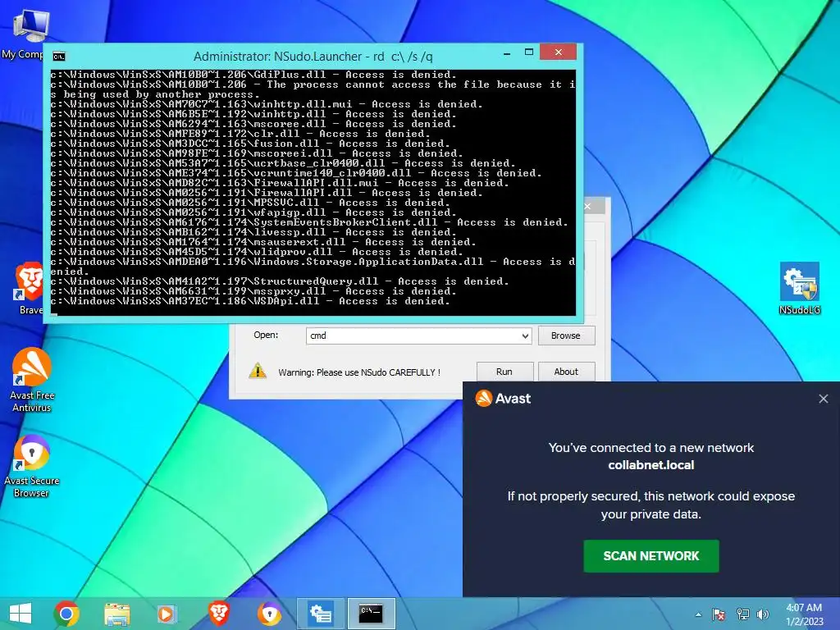Image resolution: width=840 pixels, height=630 pixels.
Task: Close the NSudo.Launcher console window
Action: (x=558, y=52)
